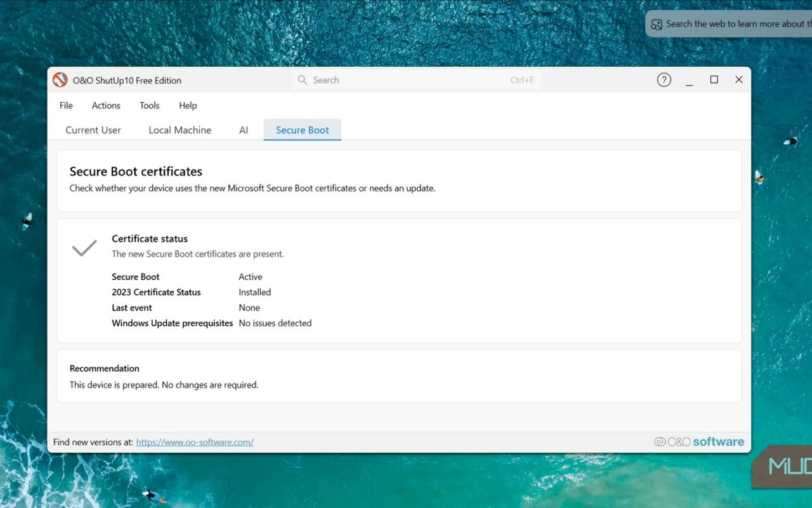The image size is (812, 508).
Task: Minimize the O&O ShutUp10 window
Action: [x=690, y=80]
